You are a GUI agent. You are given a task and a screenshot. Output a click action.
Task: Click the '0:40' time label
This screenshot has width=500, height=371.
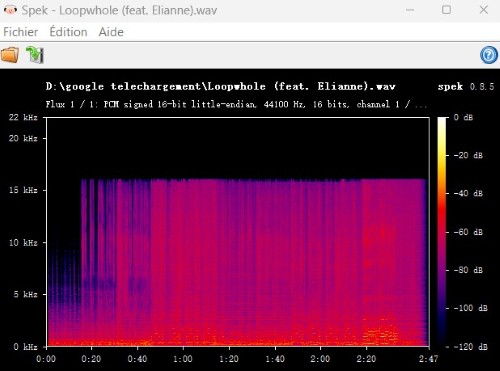[x=137, y=359]
